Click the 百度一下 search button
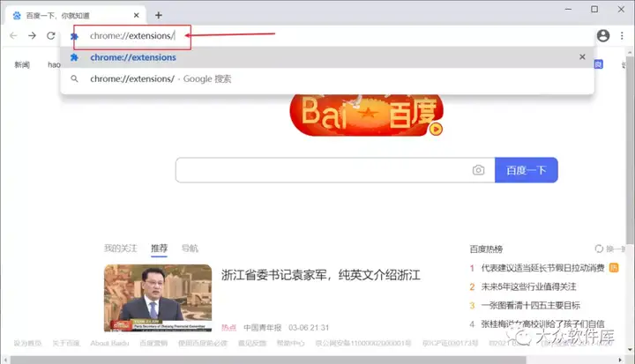The image size is (635, 364). click(526, 170)
